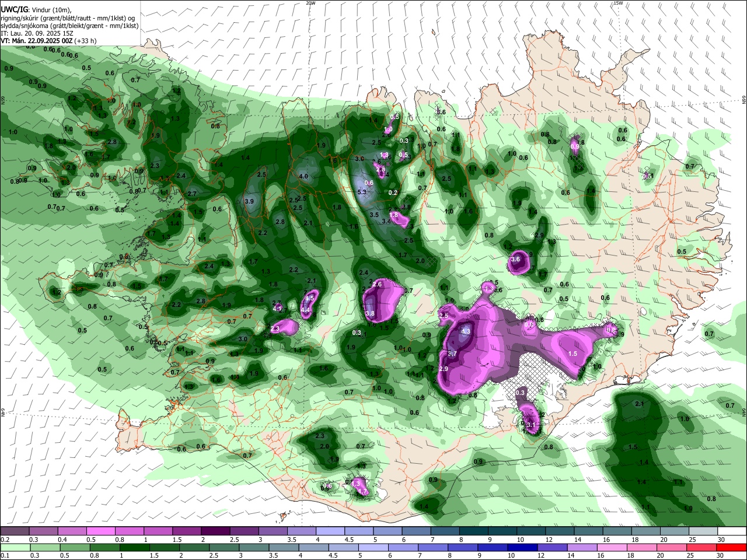Screen dimensions: 747x560
Task: Click the 5.3 precipitation value on map
Action: tap(362, 192)
